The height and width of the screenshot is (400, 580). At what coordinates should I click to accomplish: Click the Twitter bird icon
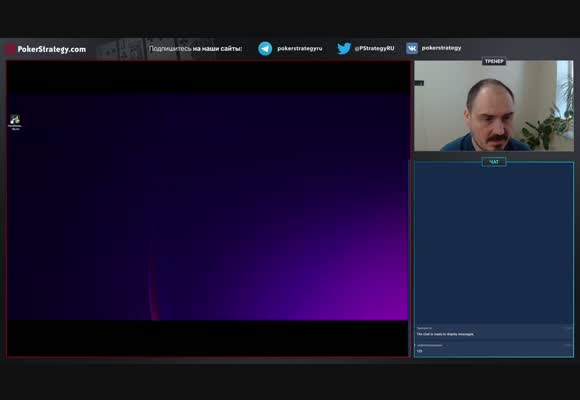(x=344, y=48)
